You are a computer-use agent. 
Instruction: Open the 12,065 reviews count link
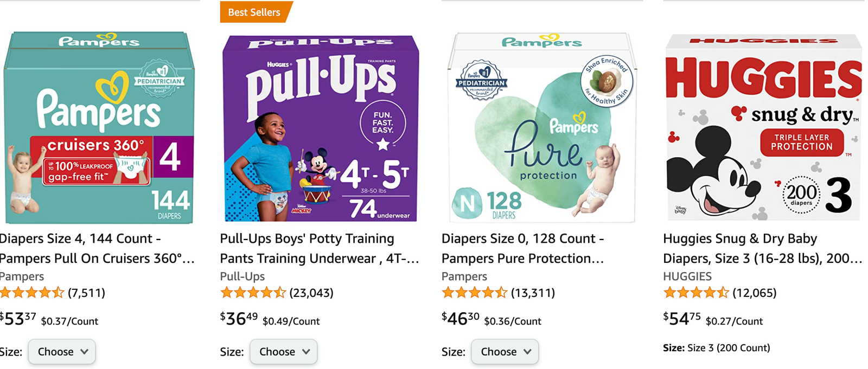tap(755, 293)
